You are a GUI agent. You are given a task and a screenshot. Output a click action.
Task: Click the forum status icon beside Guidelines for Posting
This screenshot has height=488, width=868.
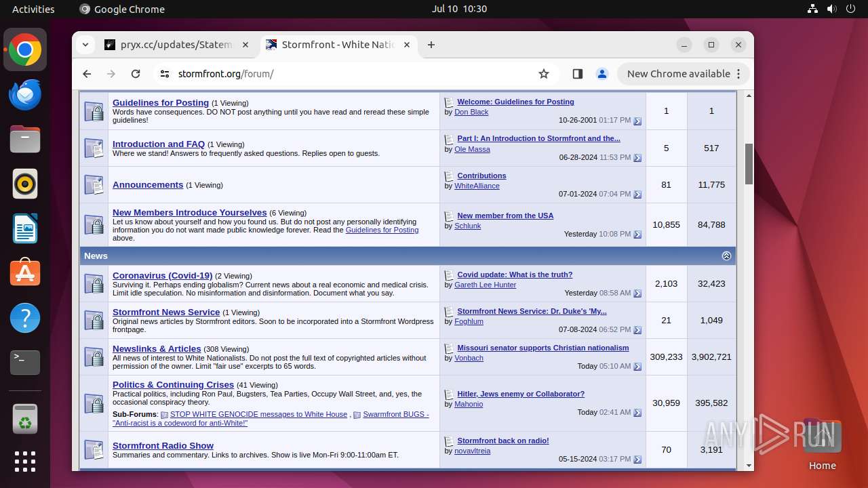coord(94,111)
